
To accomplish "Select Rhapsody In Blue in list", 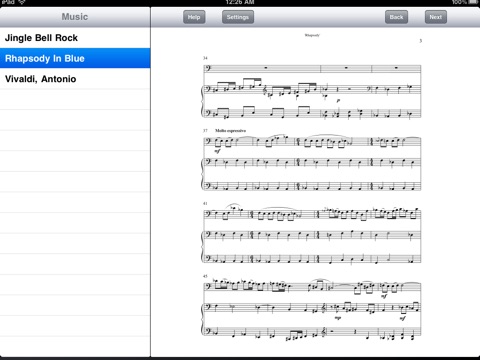I will 75,58.
